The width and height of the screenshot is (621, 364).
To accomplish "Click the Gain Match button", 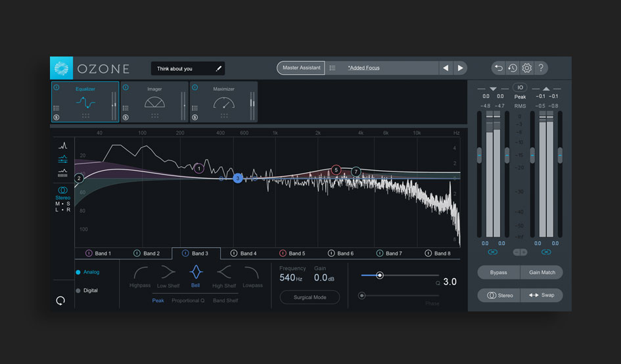I will (541, 273).
